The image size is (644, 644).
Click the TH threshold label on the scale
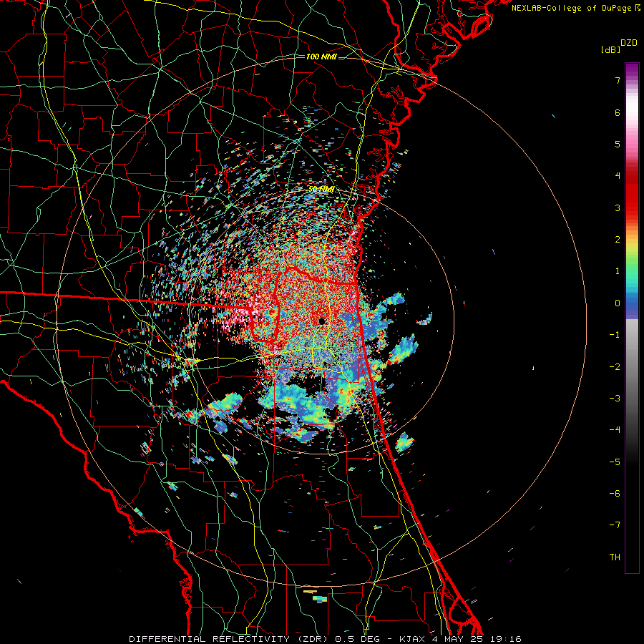tap(615, 557)
